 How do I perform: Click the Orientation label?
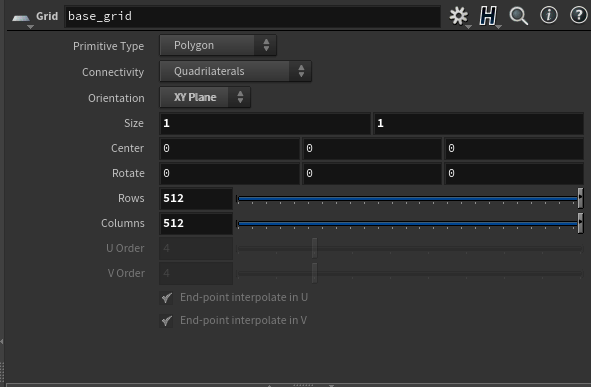[116, 98]
